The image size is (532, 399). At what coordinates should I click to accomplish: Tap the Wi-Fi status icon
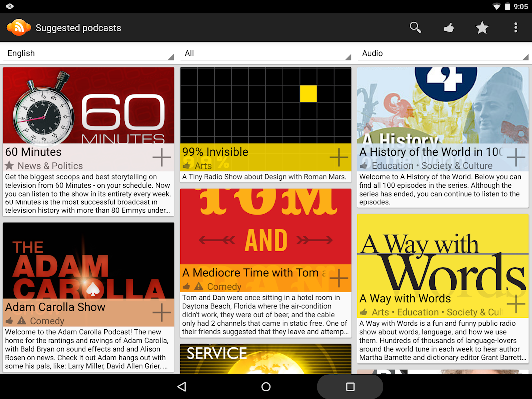(x=497, y=7)
